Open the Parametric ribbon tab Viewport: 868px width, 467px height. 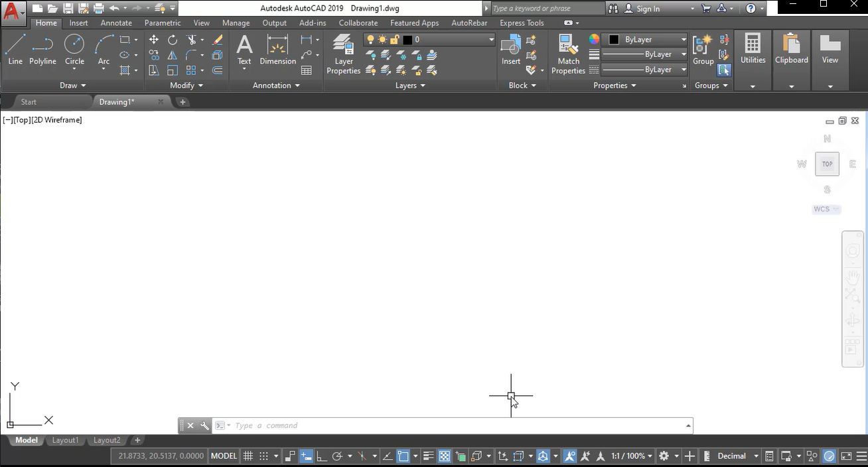(163, 23)
